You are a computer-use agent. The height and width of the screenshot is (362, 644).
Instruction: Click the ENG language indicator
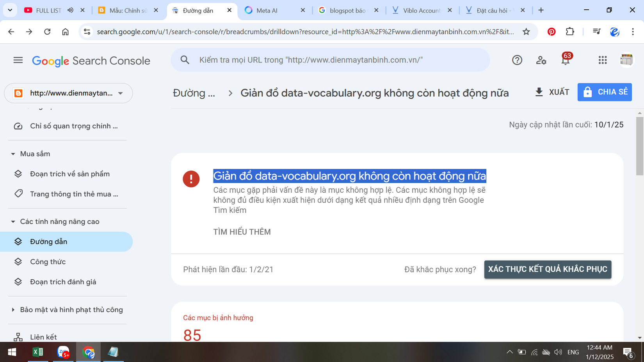pos(573,352)
